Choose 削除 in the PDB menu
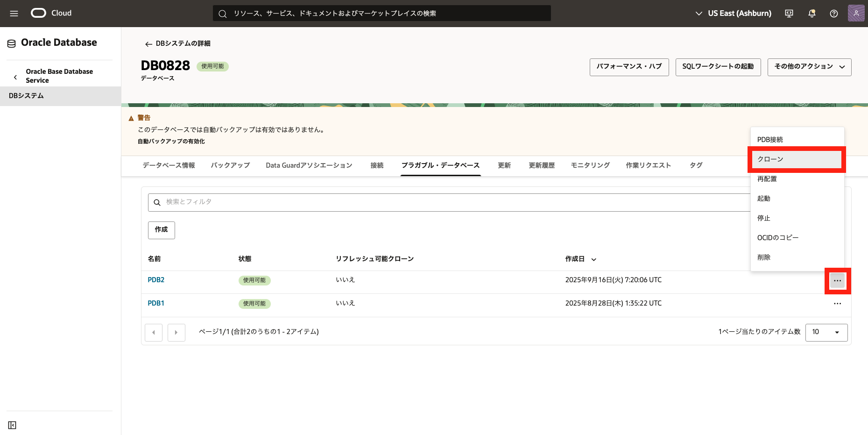This screenshot has height=435, width=868. coord(764,257)
